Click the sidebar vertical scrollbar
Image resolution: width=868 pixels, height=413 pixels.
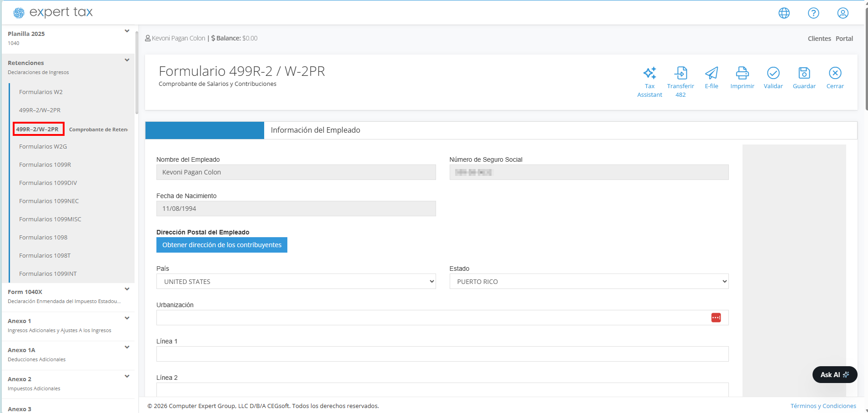pos(136,73)
